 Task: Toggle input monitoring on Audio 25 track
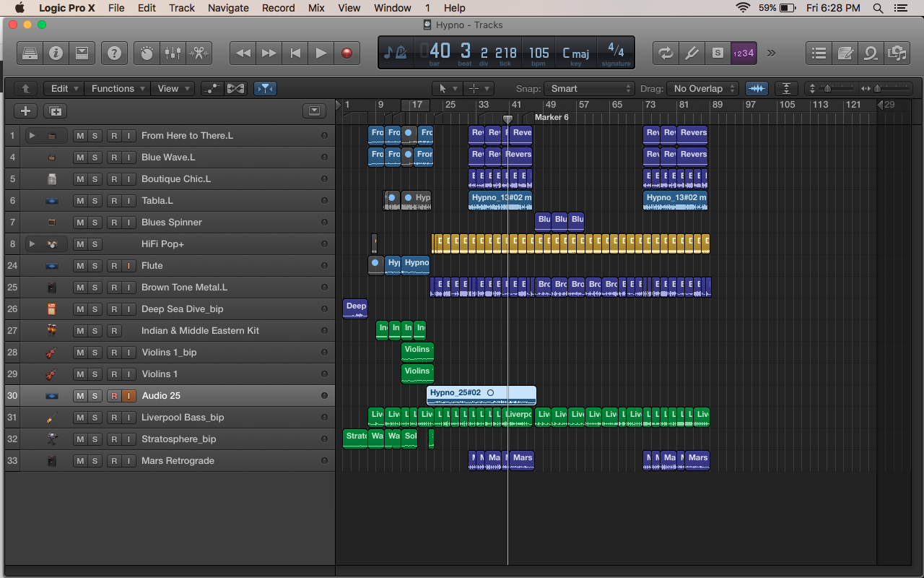click(128, 396)
